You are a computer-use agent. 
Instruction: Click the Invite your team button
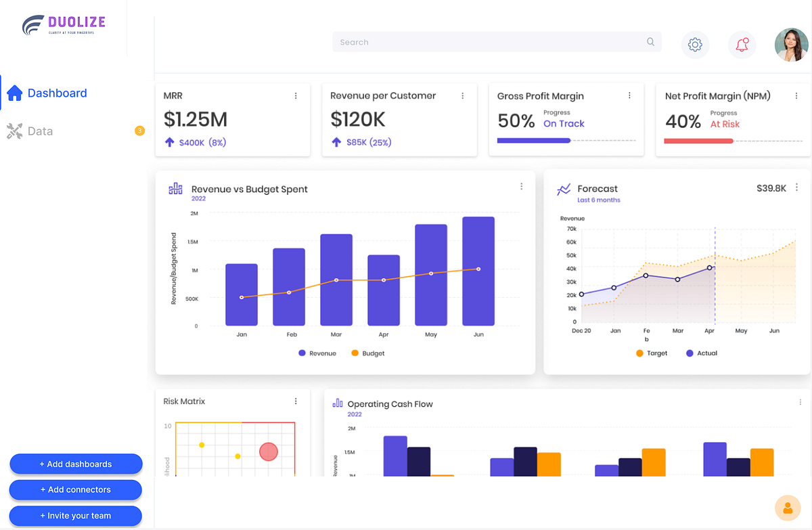75,515
